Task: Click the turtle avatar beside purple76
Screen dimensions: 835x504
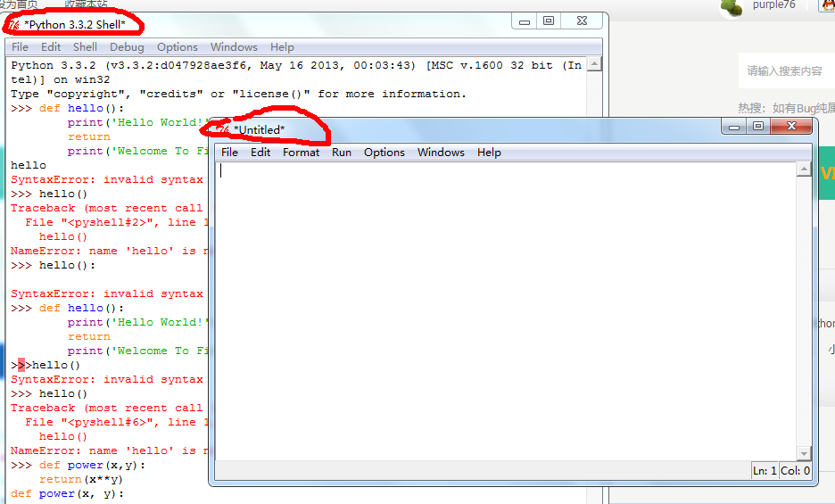Action: (732, 7)
